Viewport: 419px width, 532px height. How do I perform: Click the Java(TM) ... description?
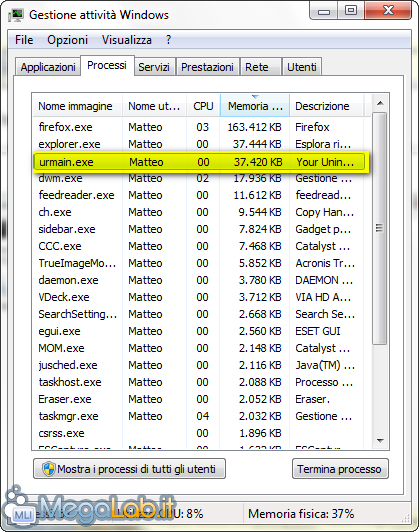[x=325, y=365]
